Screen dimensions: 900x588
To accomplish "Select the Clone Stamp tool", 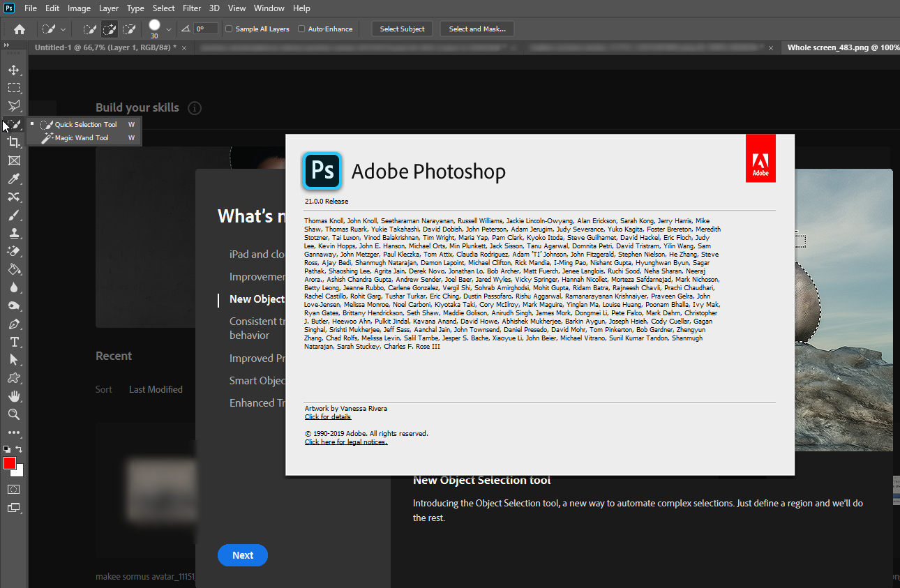I will pos(13,234).
